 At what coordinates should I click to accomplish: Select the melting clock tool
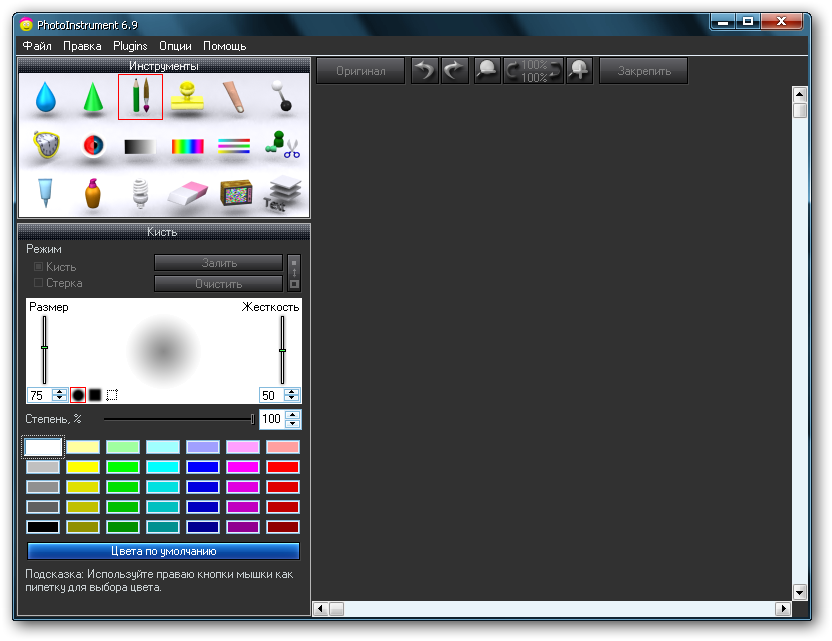45,146
